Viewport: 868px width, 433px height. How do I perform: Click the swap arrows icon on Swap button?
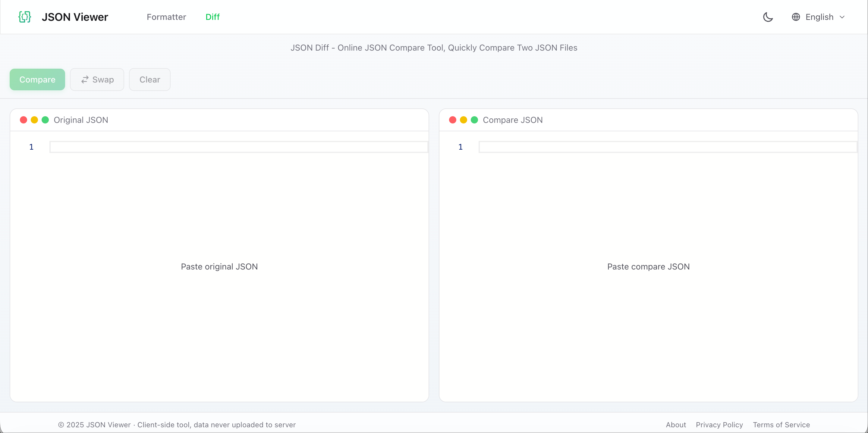click(x=85, y=79)
